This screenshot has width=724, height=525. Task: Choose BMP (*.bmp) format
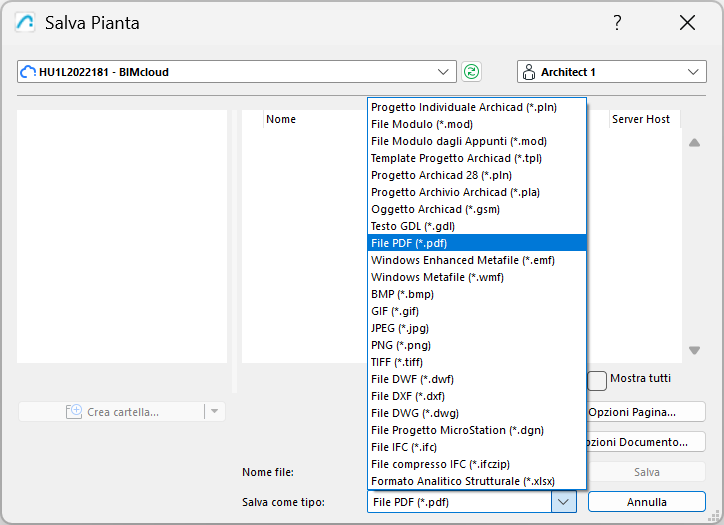[x=477, y=294]
